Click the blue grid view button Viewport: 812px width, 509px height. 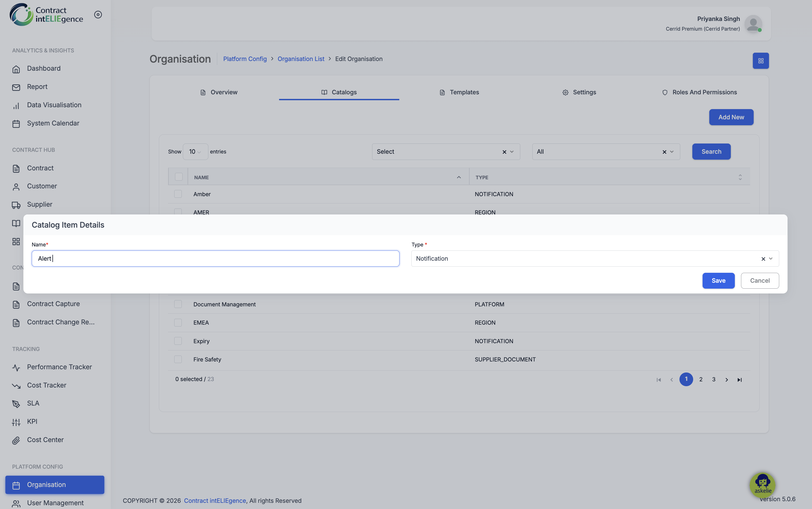(x=761, y=60)
